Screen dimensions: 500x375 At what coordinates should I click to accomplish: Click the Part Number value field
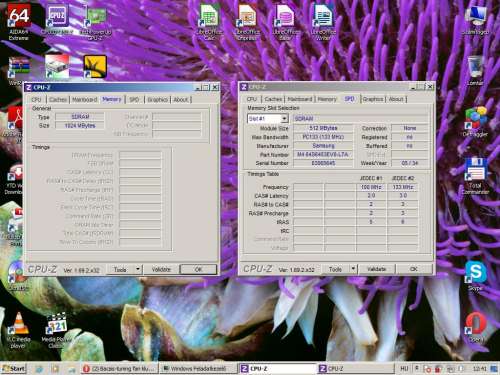pos(323,154)
